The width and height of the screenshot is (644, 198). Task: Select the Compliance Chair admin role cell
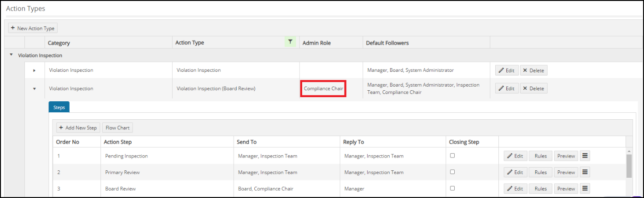323,88
